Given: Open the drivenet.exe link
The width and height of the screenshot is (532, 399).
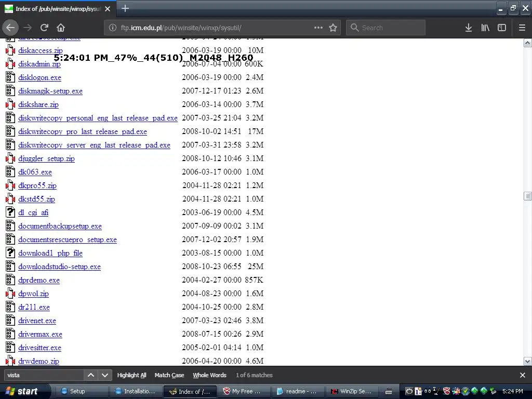Looking at the screenshot, I should pos(37,321).
